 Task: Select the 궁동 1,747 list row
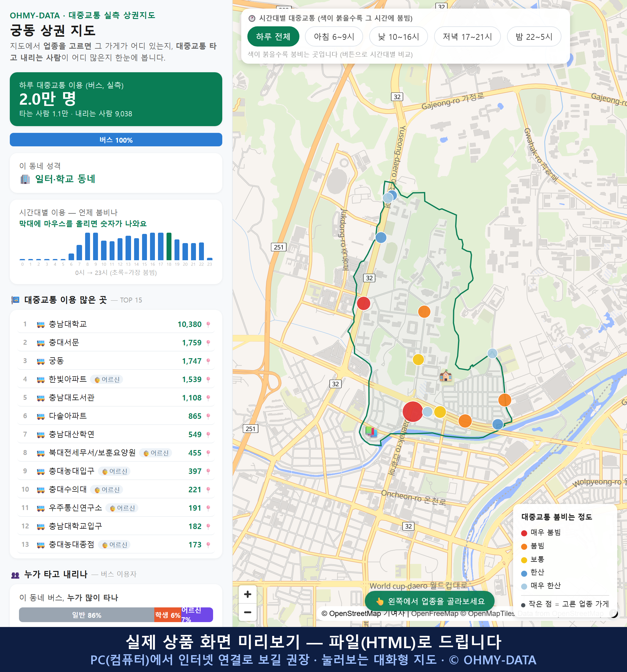[x=116, y=361]
